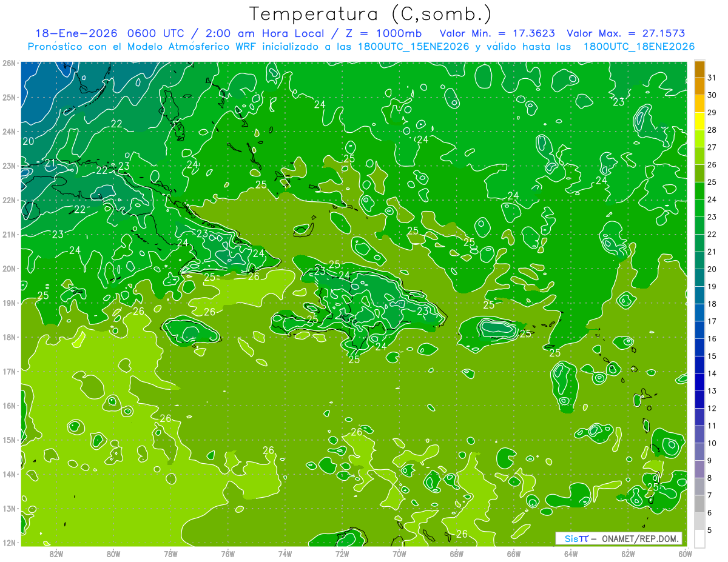Click the "Valor Min. = 17.3623" value

click(x=499, y=33)
